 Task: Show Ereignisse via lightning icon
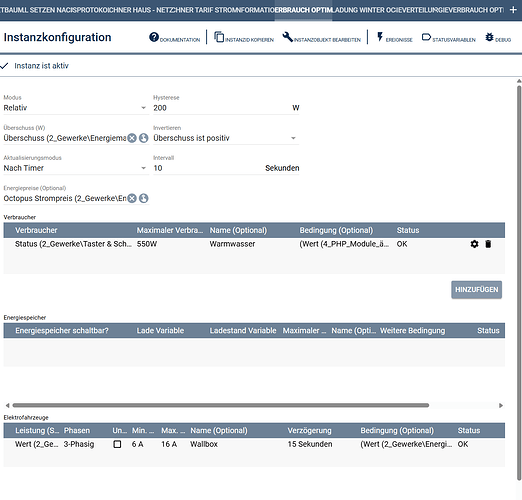click(x=380, y=37)
